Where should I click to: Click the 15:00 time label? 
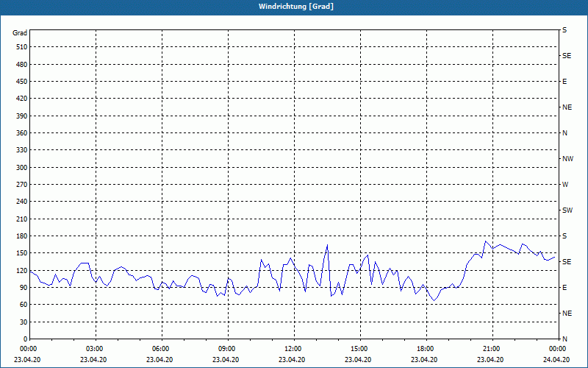[x=360, y=349]
